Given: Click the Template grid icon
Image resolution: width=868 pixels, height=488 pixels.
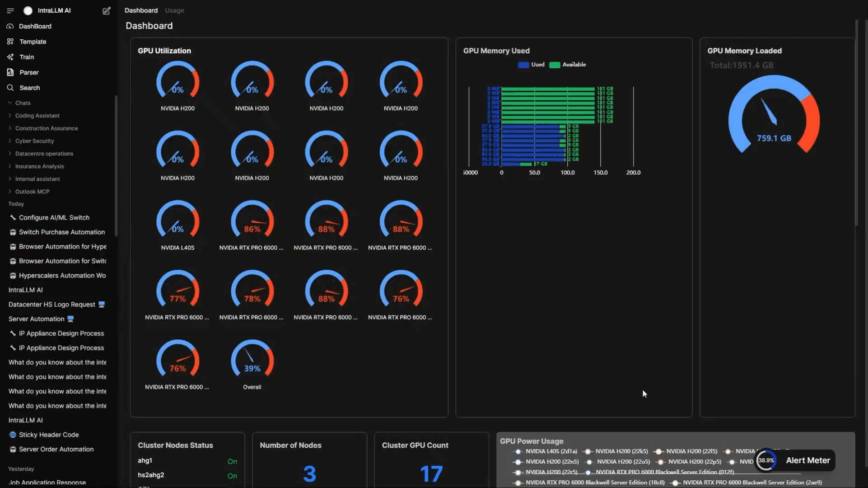Looking at the screenshot, I should [10, 42].
